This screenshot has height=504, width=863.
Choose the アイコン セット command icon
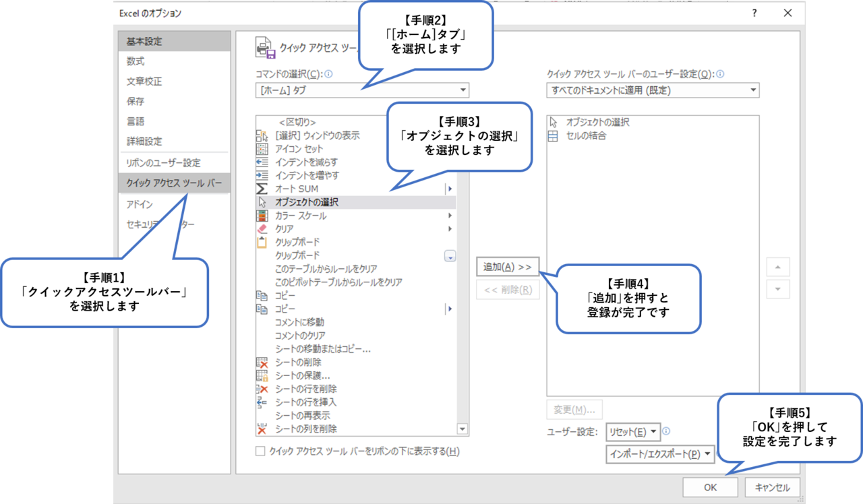(x=262, y=149)
